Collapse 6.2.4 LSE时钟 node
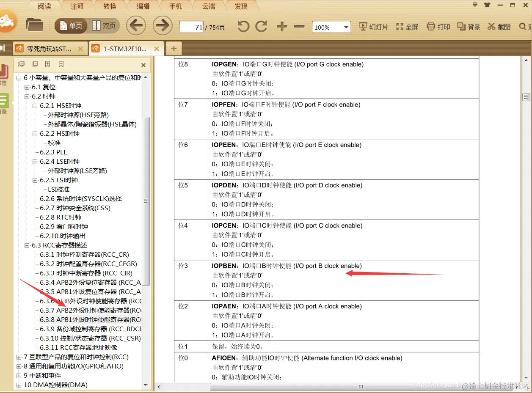 [x=35, y=162]
